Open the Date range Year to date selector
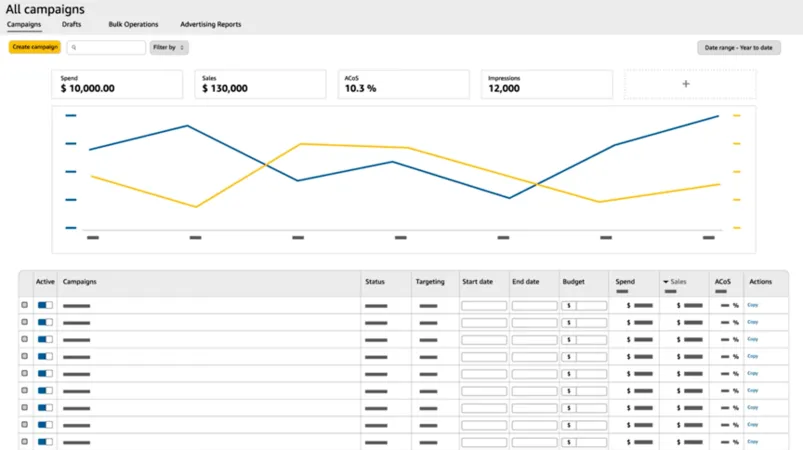The image size is (803, 450). (738, 48)
